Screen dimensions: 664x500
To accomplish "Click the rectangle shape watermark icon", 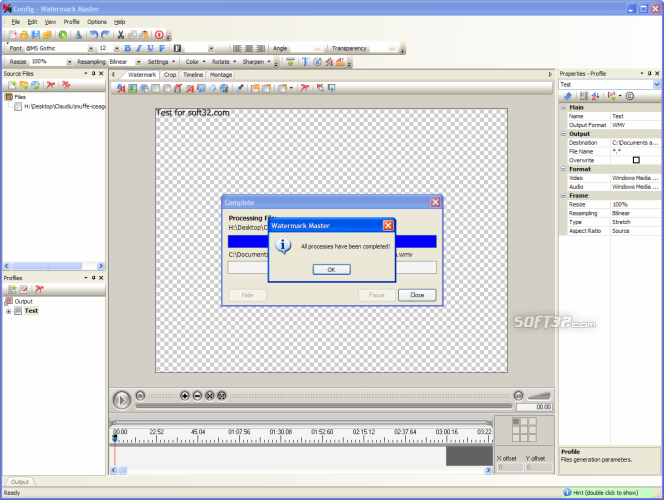I will pos(155,88).
